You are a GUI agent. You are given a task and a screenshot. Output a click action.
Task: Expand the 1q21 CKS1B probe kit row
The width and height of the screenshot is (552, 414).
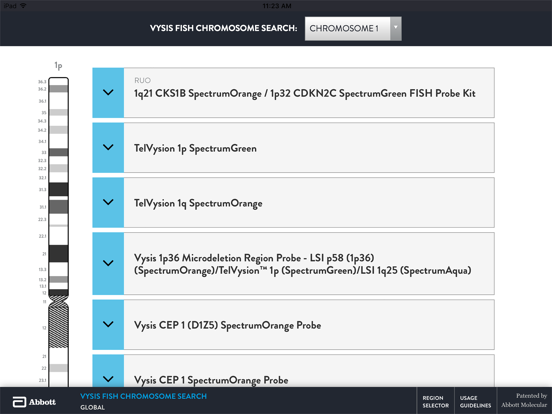108,93
